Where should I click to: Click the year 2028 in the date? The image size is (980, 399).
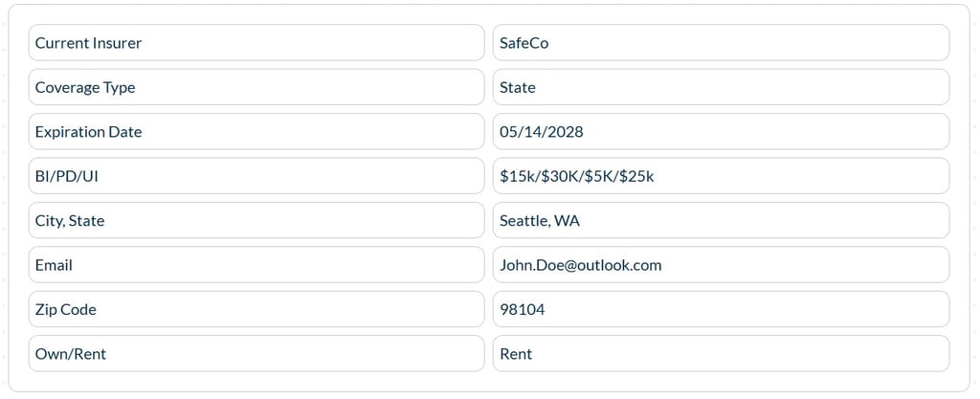pyautogui.click(x=567, y=132)
